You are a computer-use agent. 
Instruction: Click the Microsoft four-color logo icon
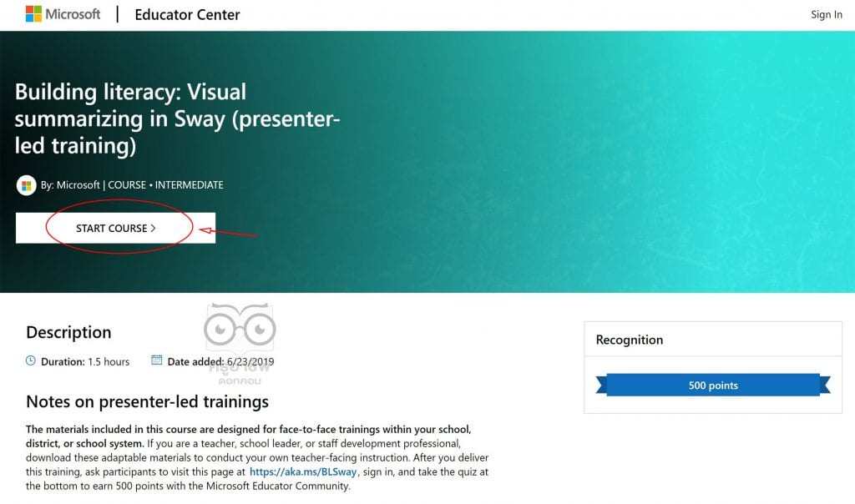coord(33,13)
